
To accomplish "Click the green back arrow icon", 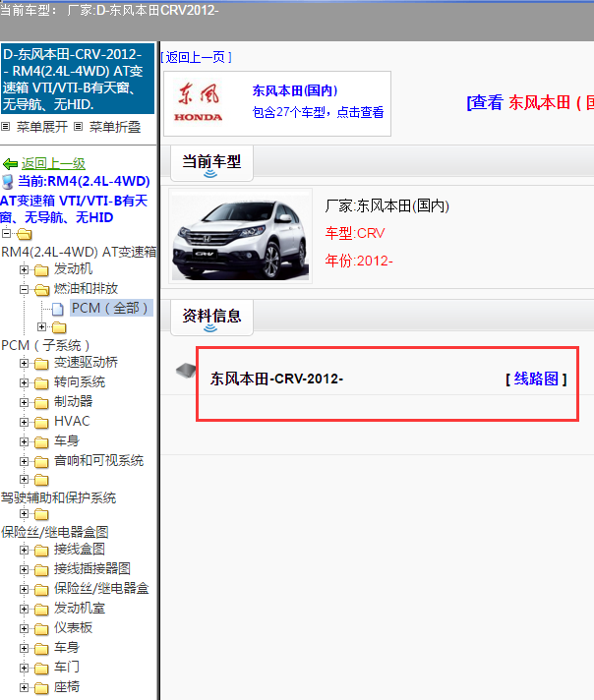I will [10, 164].
